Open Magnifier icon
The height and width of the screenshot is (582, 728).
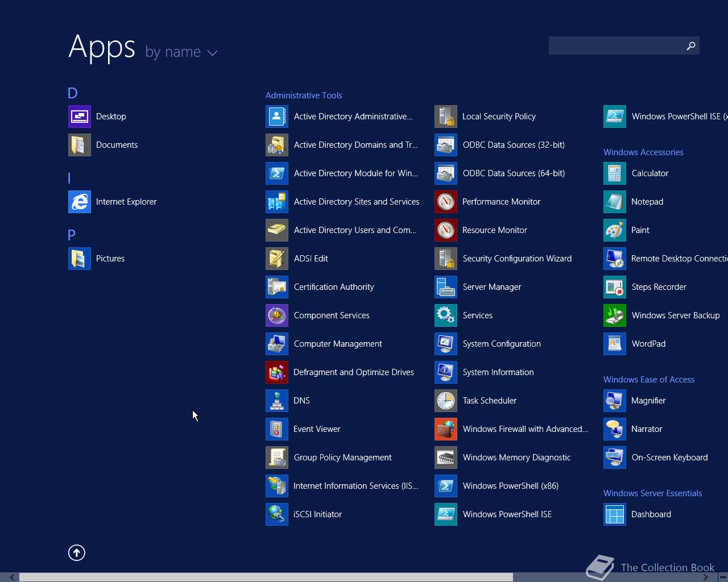tap(615, 401)
